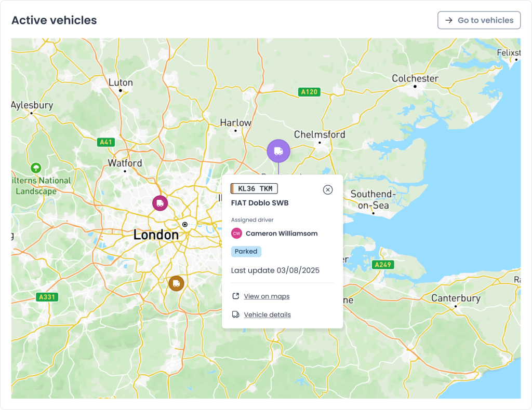Click the KL36 TKM license plate

(x=255, y=188)
